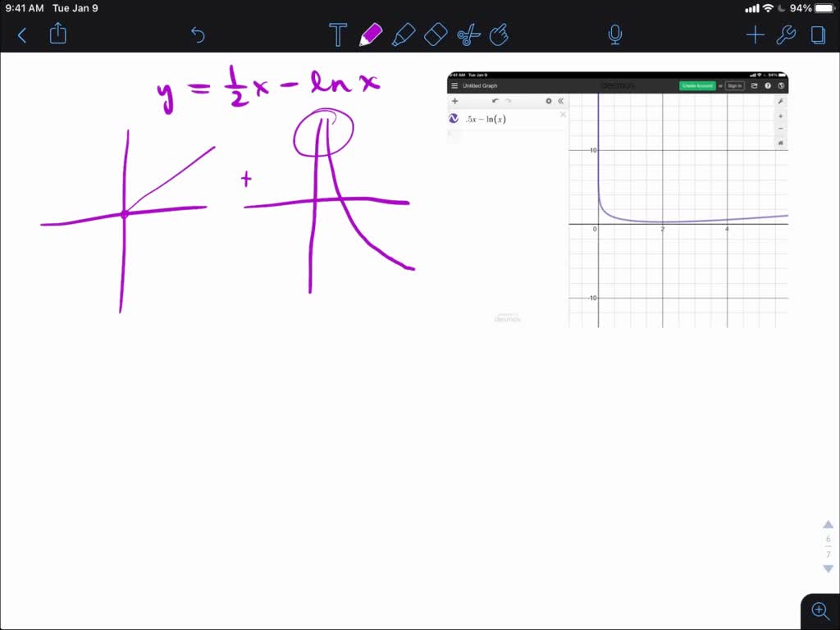Viewport: 840px width, 630px height.
Task: Click the Create Account button in Desmos
Action: [696, 85]
